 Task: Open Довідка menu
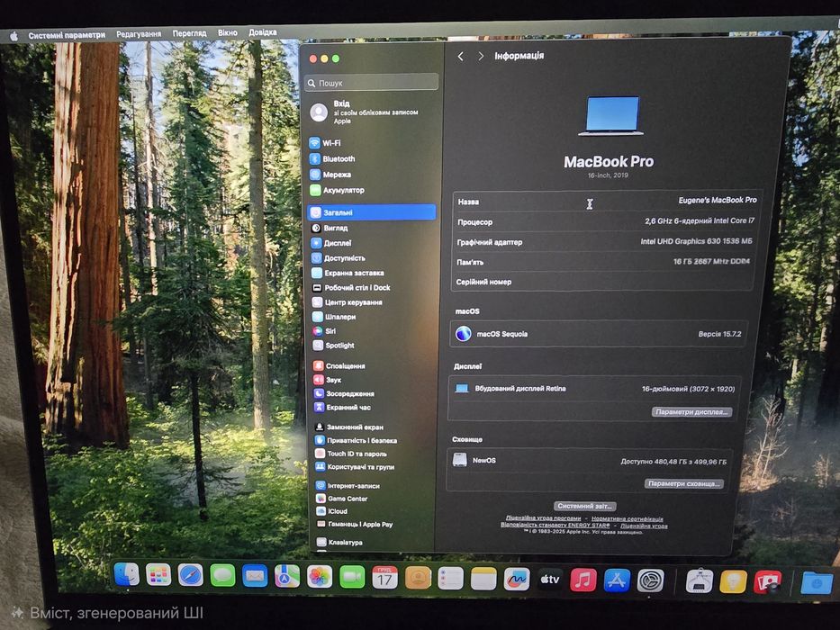263,32
